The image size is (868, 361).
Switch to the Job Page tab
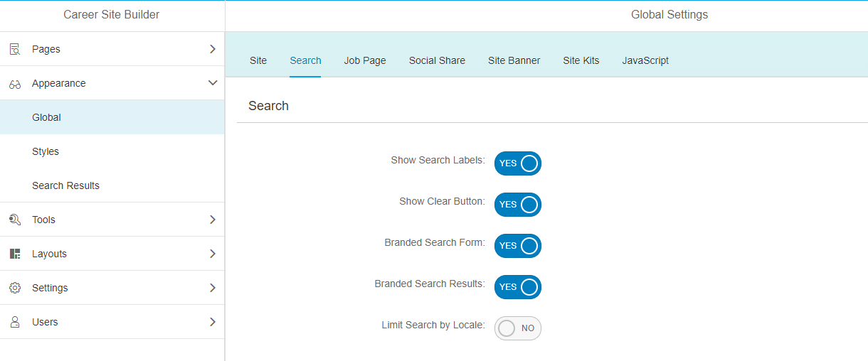click(x=365, y=60)
